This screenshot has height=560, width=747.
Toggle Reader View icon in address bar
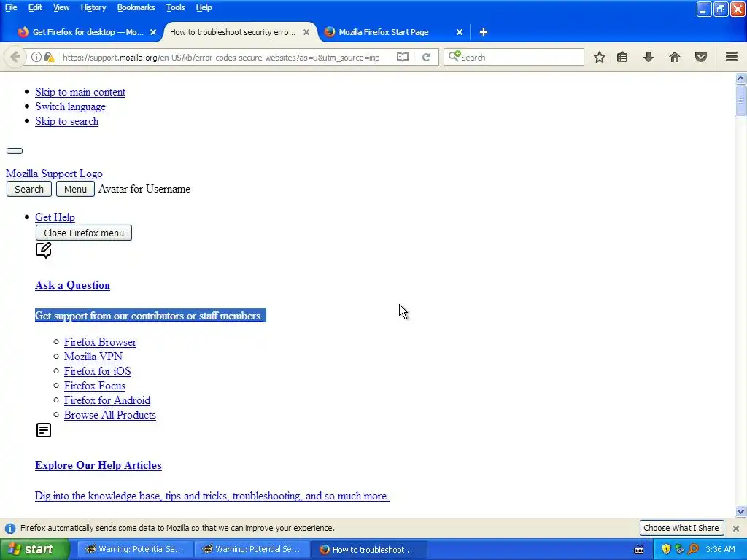403,57
